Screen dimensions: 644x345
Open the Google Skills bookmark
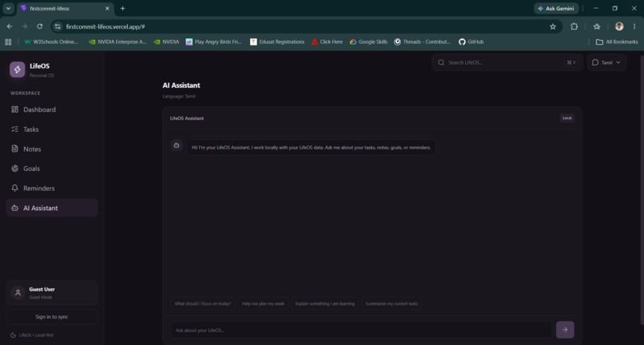click(368, 42)
